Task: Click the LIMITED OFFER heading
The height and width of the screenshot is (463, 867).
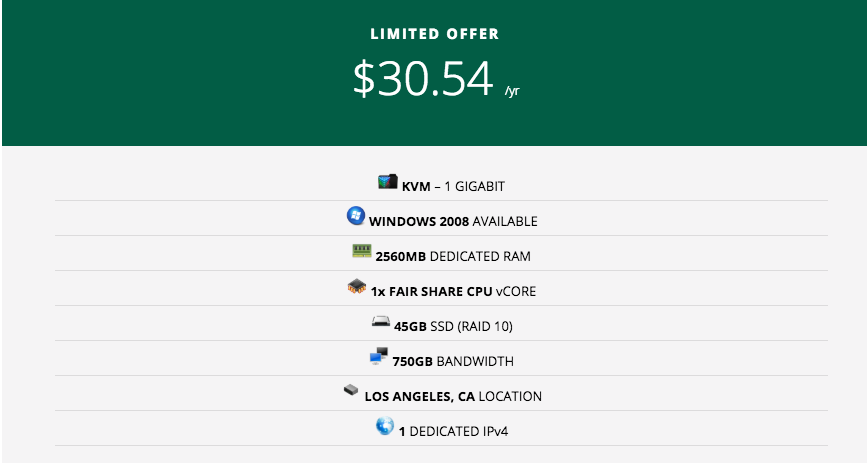Action: coord(434,35)
